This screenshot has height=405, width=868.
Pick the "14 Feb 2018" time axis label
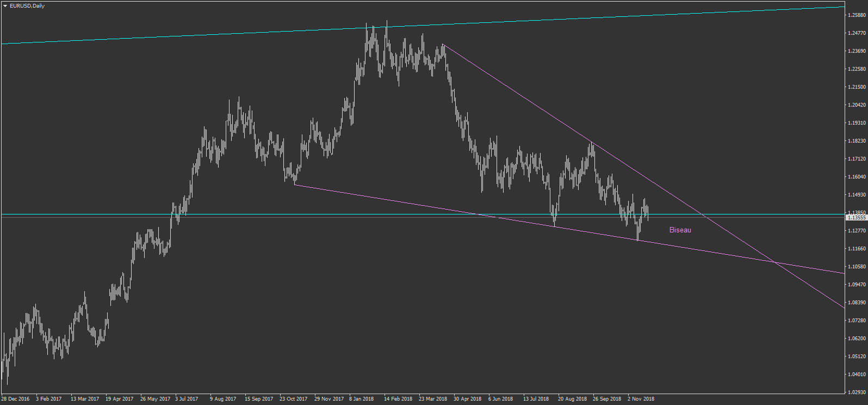(x=398, y=399)
